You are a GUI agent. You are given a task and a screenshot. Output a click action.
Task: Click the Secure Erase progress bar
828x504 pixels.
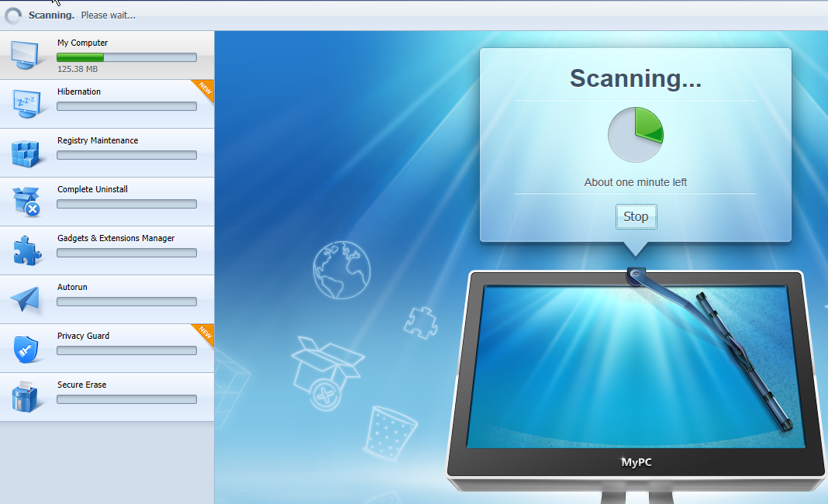pos(126,399)
